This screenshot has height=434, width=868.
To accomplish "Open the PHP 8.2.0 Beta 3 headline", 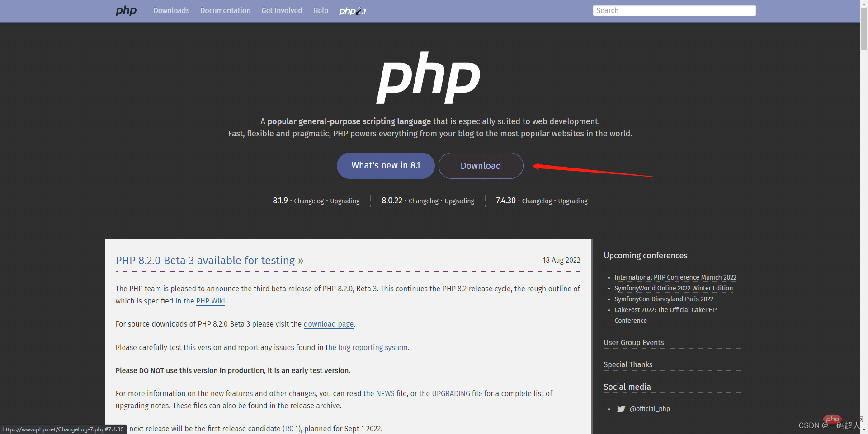I will point(209,261).
